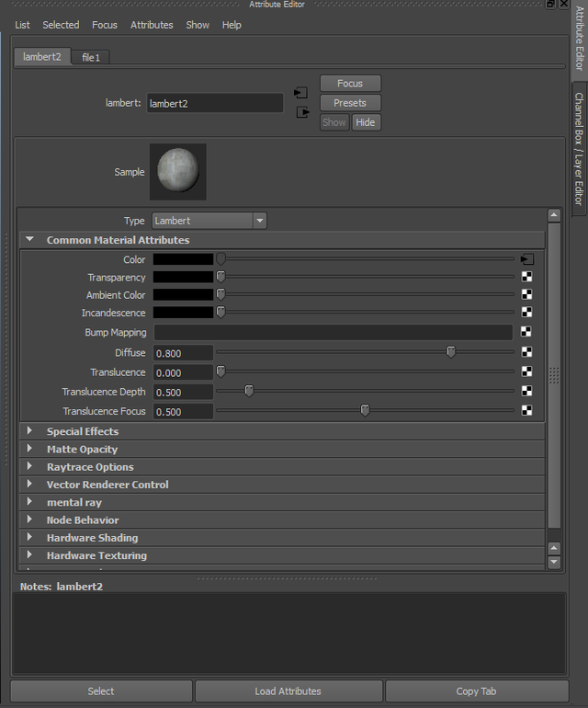Click the lambert name input field
Image resolution: width=588 pixels, height=708 pixels.
[215, 103]
